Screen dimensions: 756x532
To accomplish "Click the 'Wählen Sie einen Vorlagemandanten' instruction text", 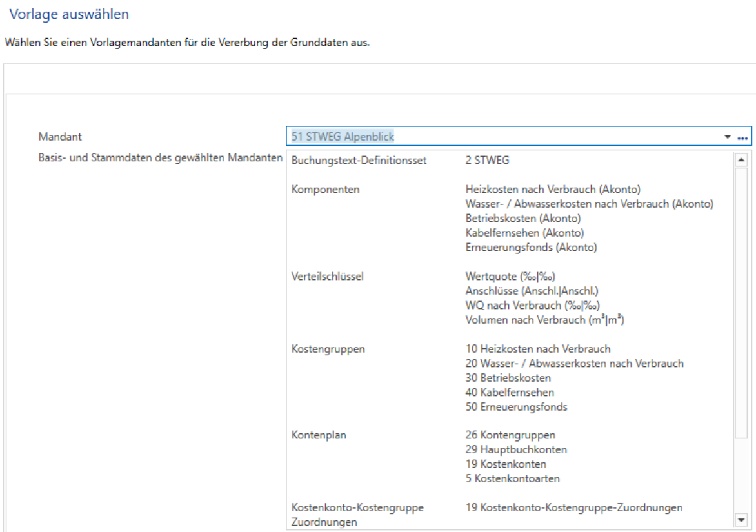I will (187, 43).
